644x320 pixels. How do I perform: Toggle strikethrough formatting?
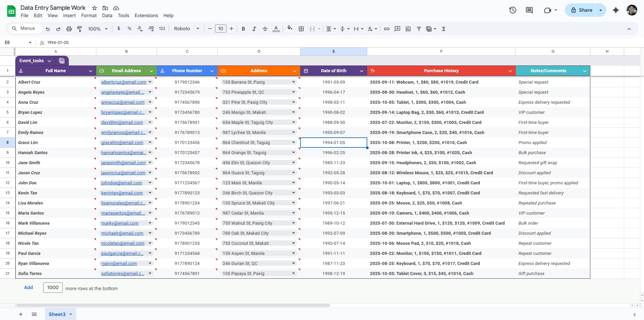(x=265, y=29)
